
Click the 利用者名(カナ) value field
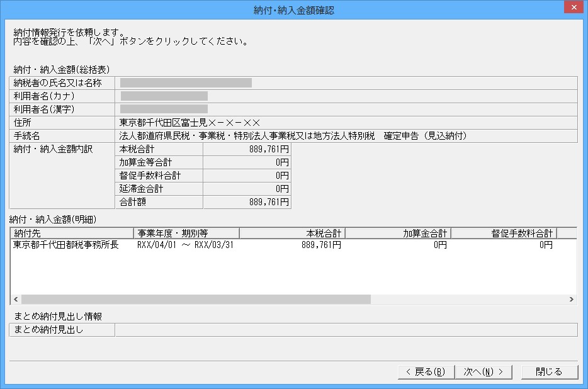346,96
